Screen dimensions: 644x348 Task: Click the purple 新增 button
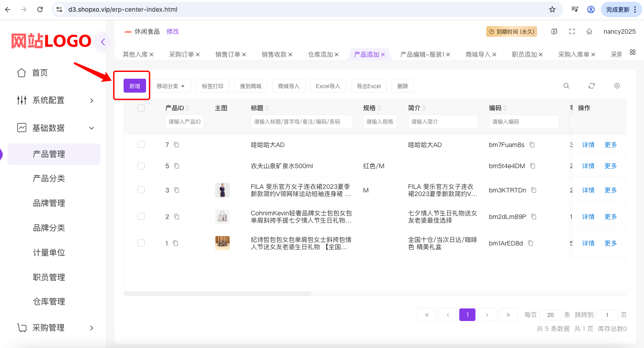pos(134,86)
